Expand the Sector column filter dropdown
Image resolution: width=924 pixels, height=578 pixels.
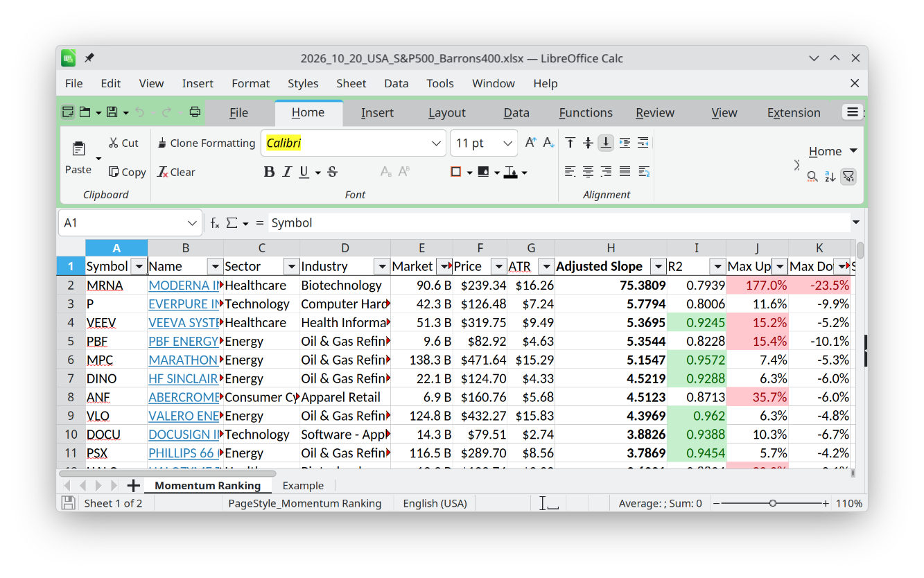click(291, 266)
